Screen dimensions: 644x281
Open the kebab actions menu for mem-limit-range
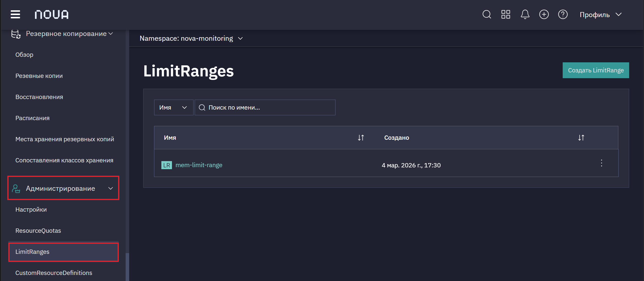pos(601,163)
